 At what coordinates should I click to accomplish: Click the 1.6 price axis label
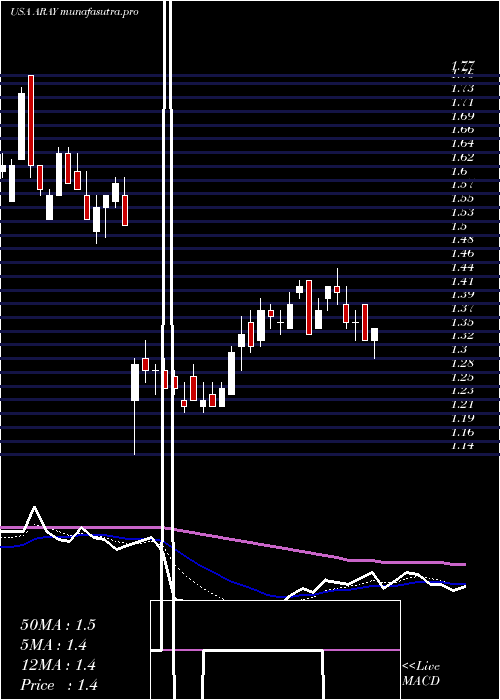point(460,171)
